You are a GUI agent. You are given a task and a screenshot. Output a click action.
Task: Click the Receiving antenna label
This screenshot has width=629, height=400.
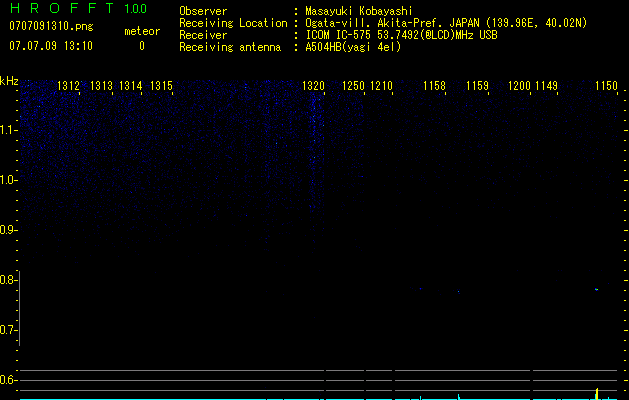click(x=230, y=47)
